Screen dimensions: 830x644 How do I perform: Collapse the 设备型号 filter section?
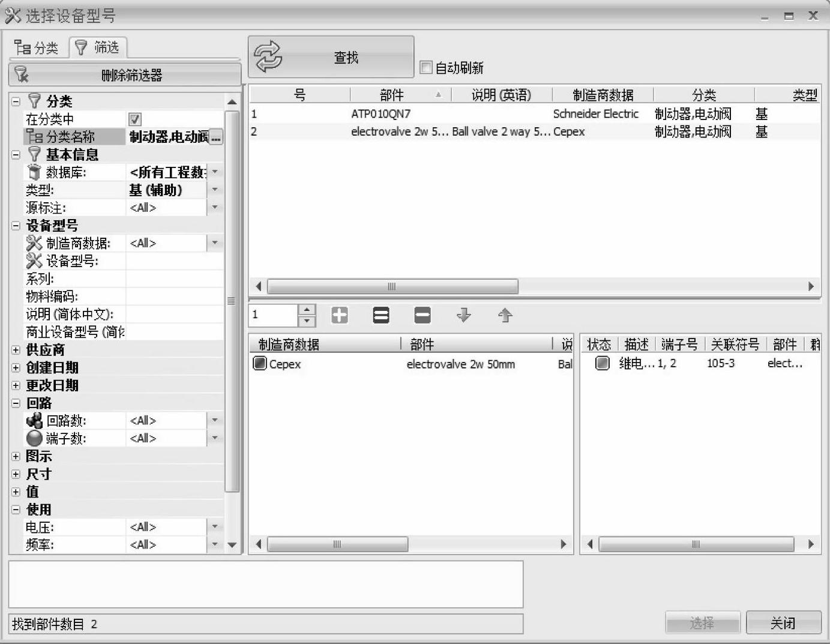pyautogui.click(x=16, y=226)
